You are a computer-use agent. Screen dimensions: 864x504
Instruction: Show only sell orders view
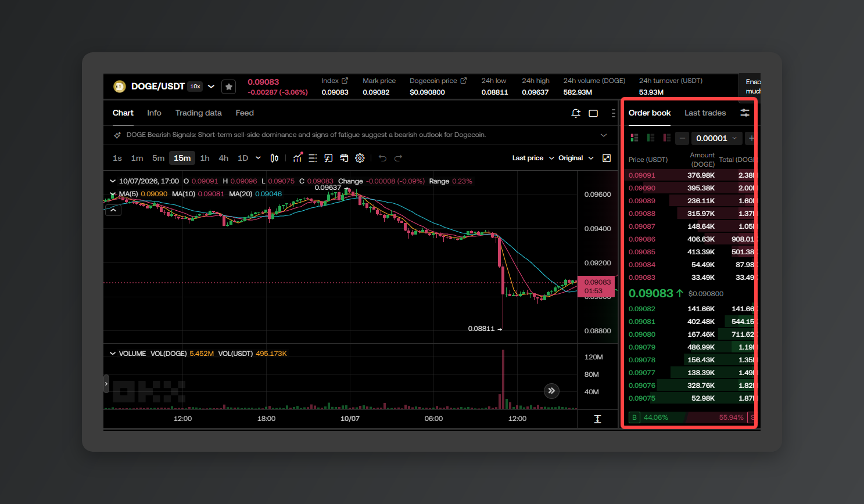(x=667, y=138)
